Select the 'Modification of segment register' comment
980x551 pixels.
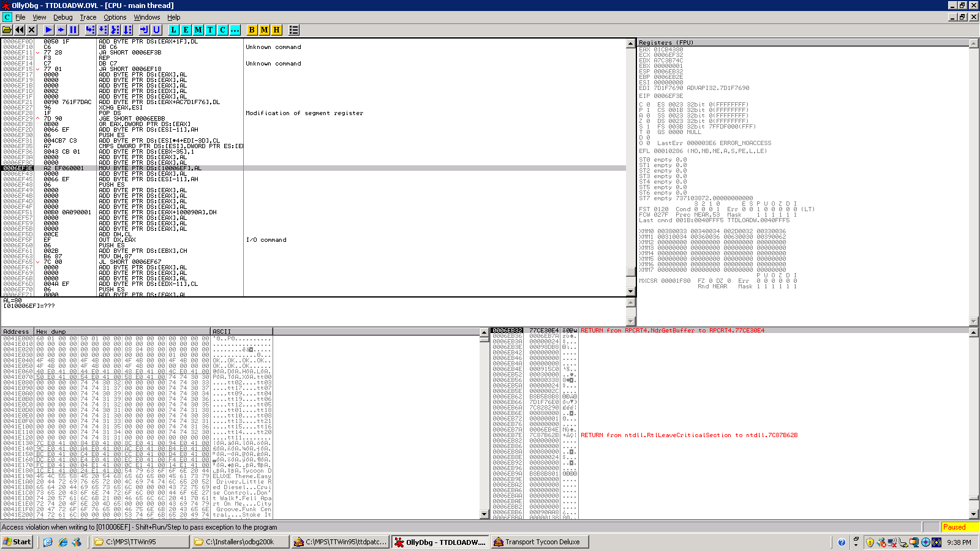point(304,113)
